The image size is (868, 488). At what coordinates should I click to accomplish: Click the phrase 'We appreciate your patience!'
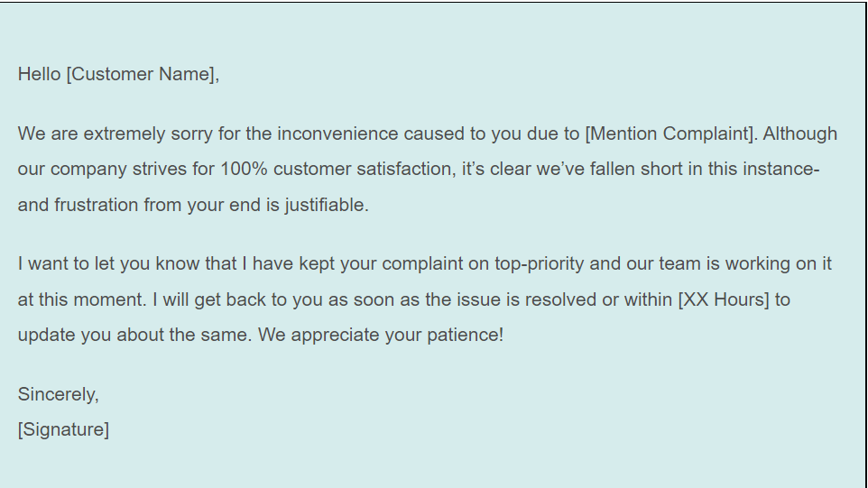(381, 336)
